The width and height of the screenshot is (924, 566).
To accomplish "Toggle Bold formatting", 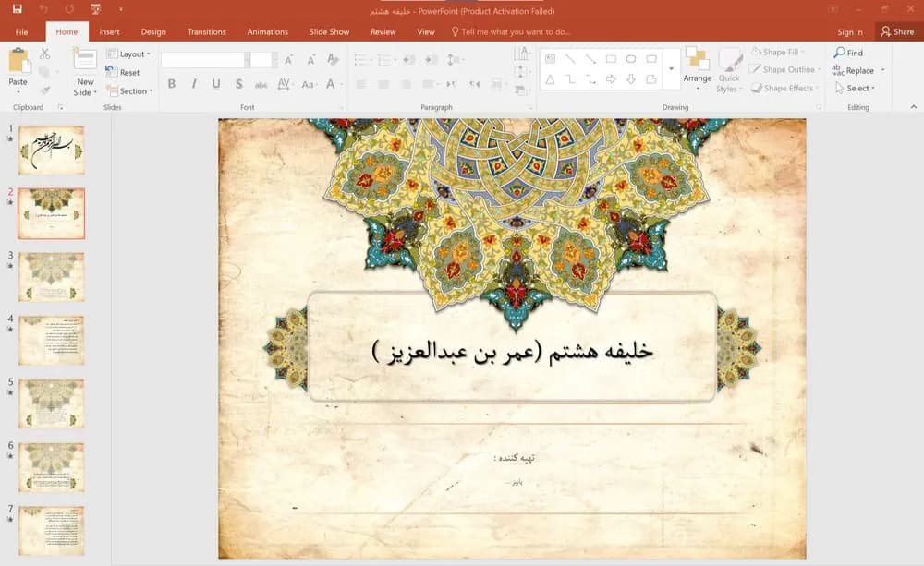I will pyautogui.click(x=172, y=84).
